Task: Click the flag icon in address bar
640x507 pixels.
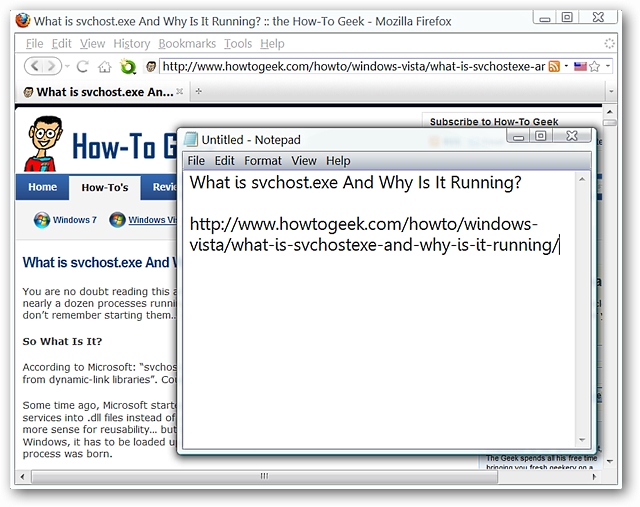Action: click(x=580, y=66)
